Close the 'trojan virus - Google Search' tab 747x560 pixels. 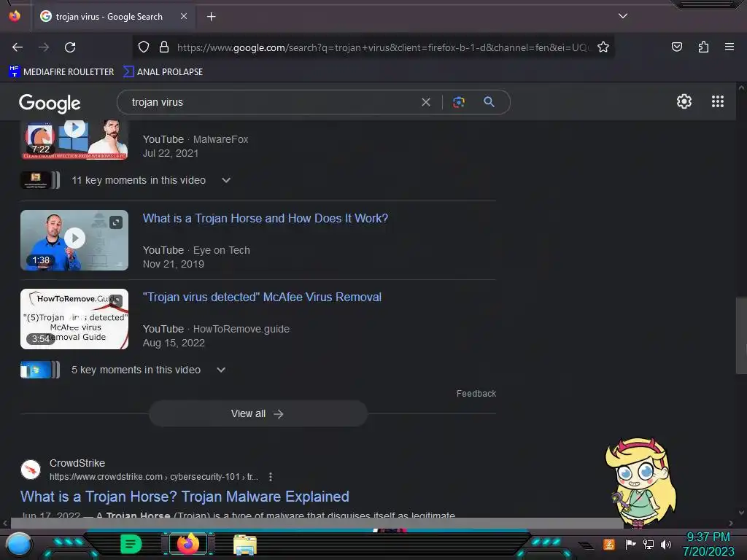point(183,16)
